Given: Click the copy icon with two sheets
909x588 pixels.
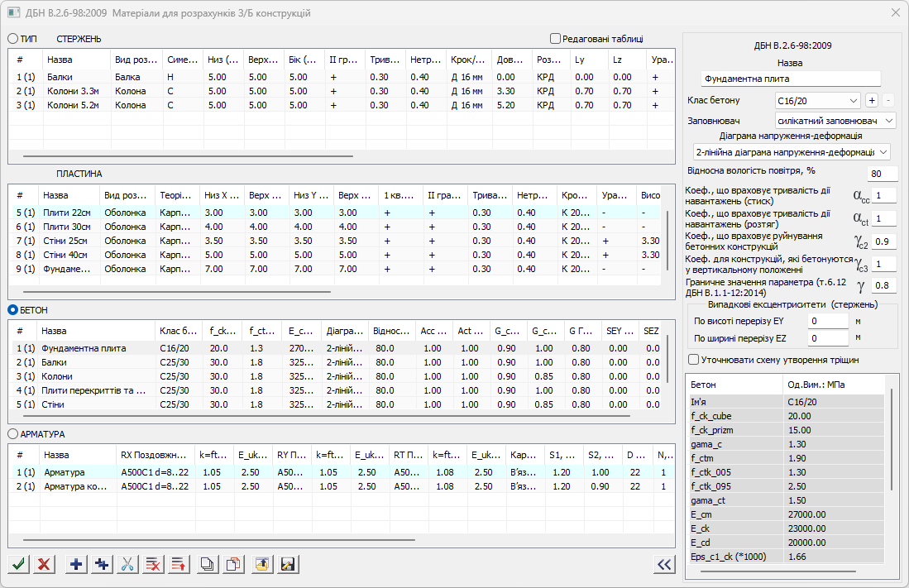Looking at the screenshot, I should click(x=208, y=564).
